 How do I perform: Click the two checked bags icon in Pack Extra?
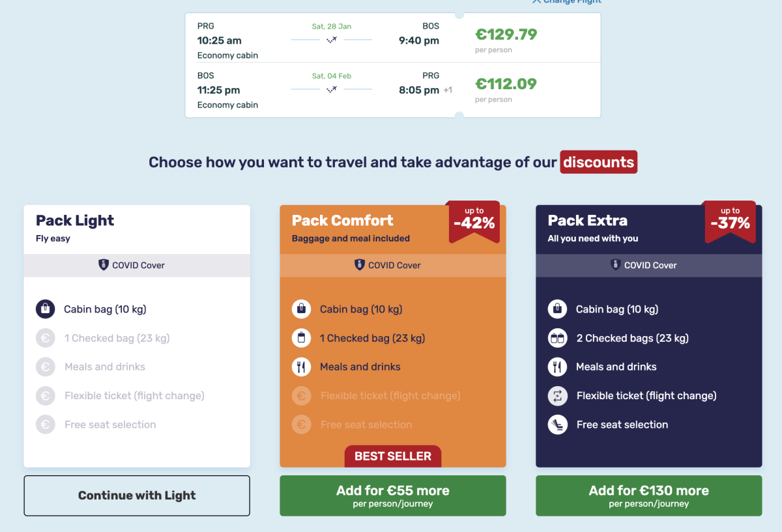[557, 338]
